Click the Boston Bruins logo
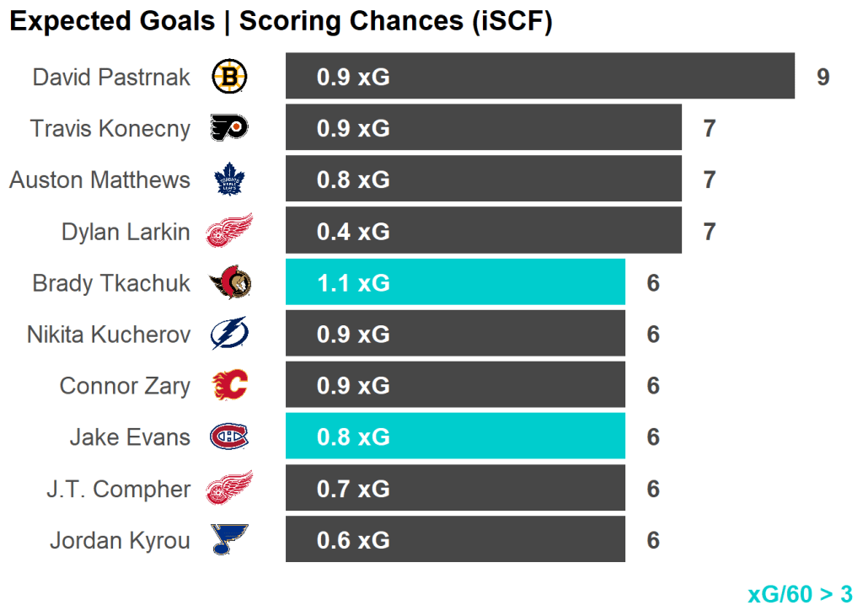The width and height of the screenshot is (863, 616). tap(229, 77)
